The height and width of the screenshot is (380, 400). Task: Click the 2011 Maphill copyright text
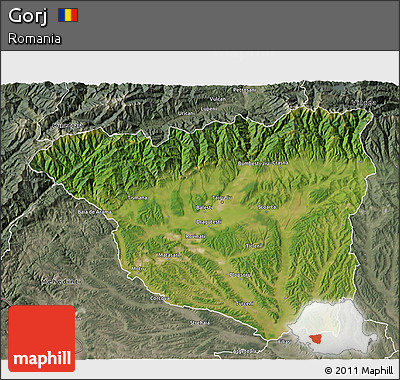pyautogui.click(x=359, y=370)
